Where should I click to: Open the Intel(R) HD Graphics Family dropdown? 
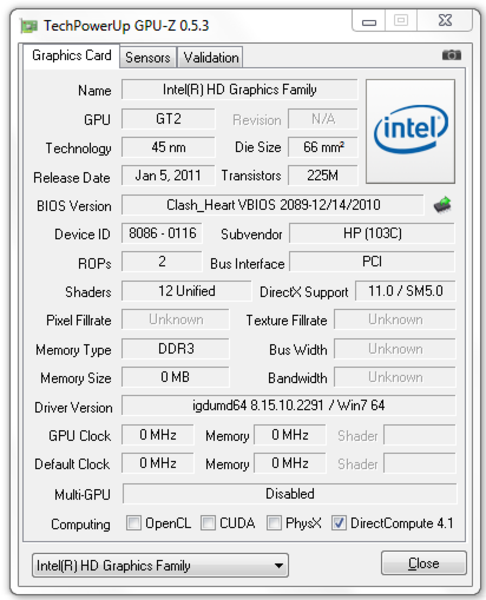click(160, 565)
